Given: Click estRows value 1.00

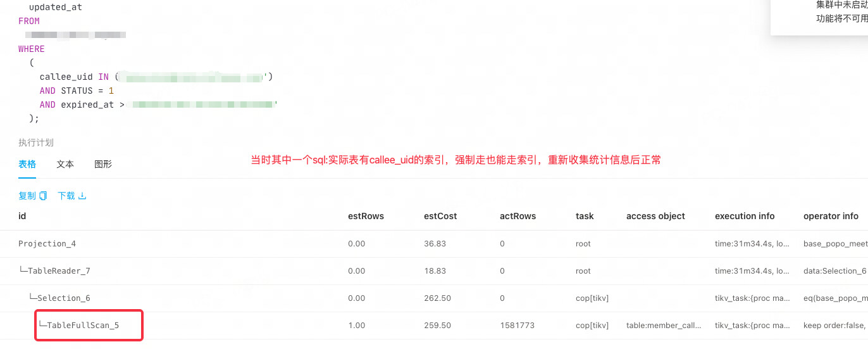Looking at the screenshot, I should (357, 326).
